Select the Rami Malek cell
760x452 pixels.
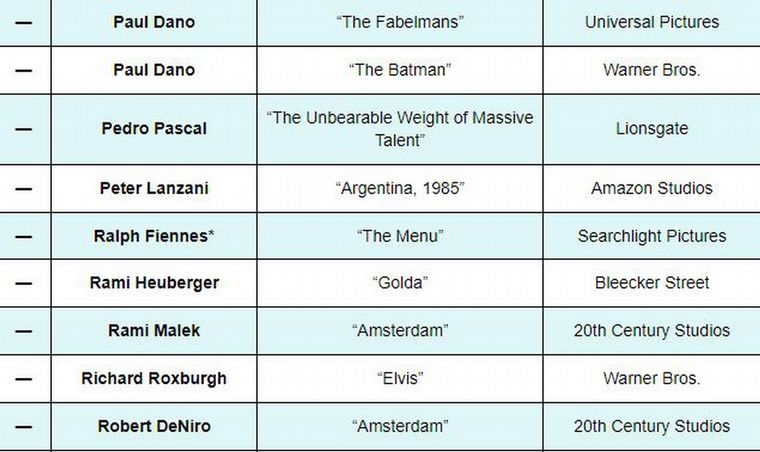[x=154, y=331]
